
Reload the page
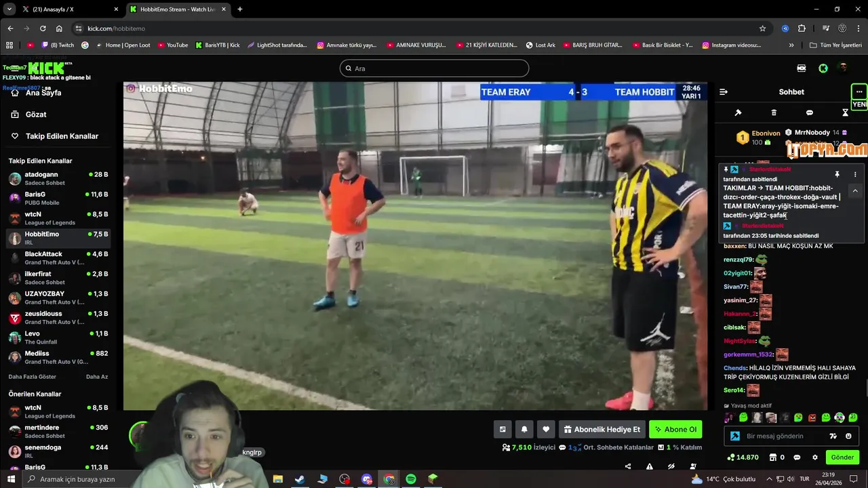coord(43,28)
